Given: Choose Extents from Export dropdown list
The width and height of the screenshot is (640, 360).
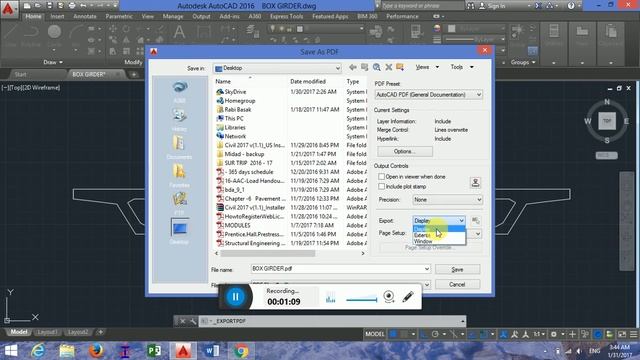Looking at the screenshot, I should tap(439, 236).
